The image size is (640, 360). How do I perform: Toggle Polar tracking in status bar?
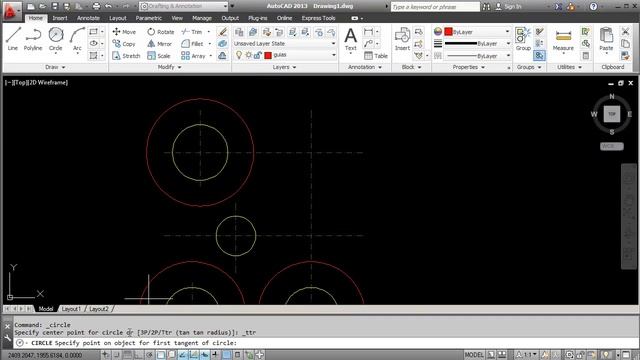point(149,355)
